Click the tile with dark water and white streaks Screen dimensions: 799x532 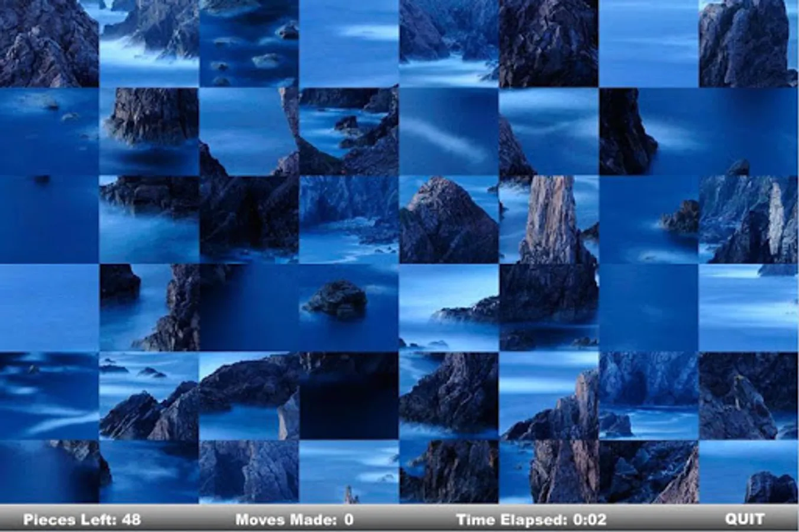click(49, 396)
